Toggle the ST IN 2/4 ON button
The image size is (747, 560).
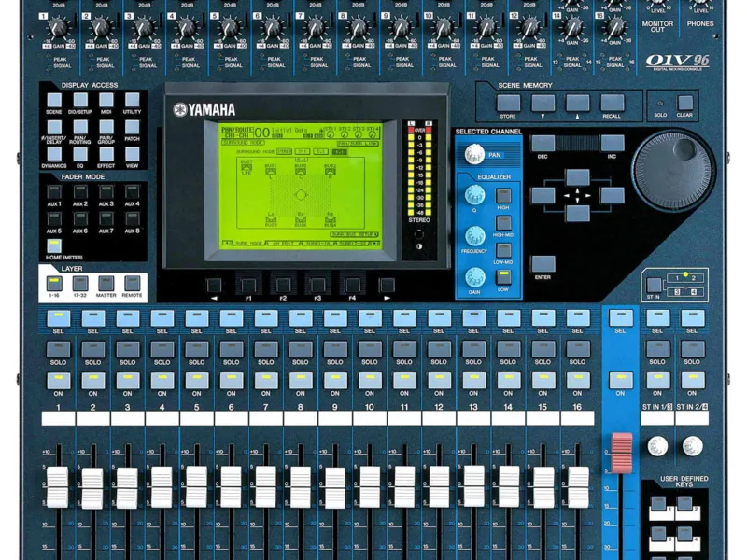[692, 381]
